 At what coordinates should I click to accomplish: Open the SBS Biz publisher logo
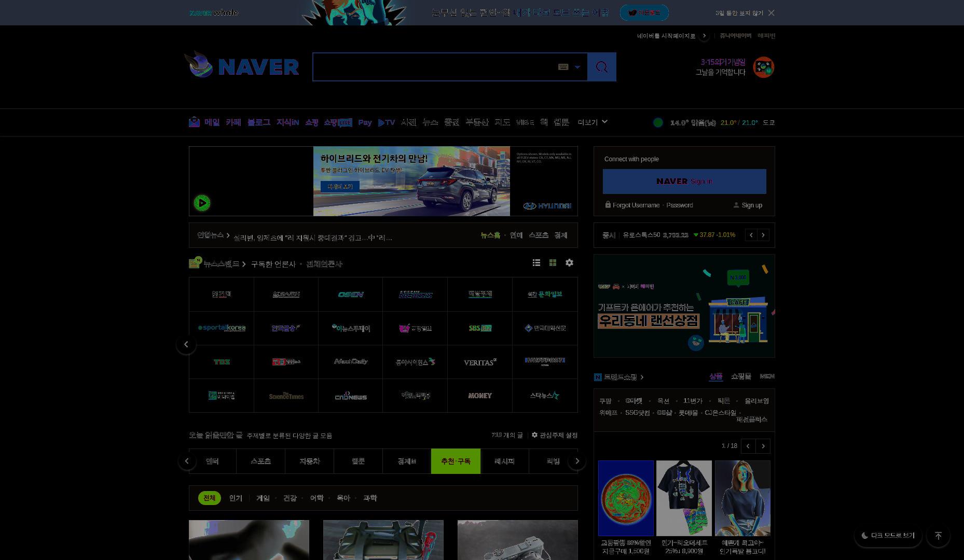click(x=480, y=328)
